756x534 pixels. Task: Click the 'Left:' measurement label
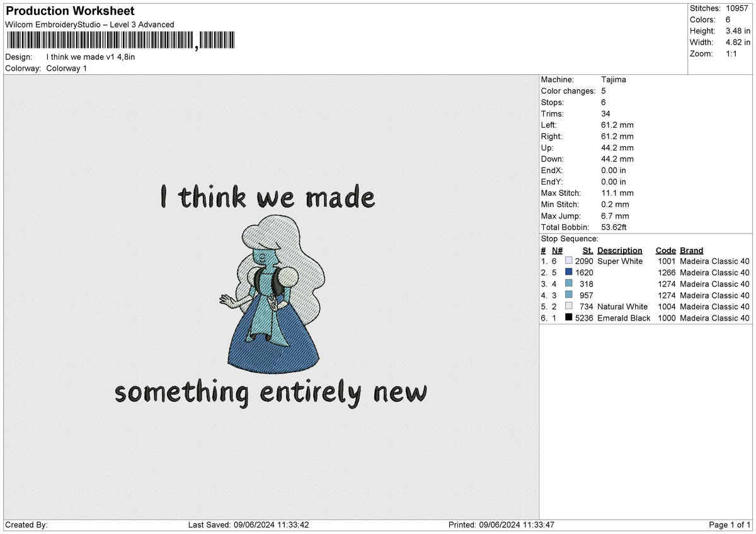pos(549,125)
